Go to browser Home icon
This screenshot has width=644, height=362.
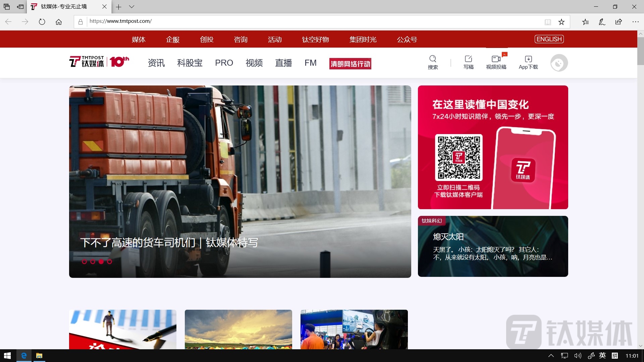59,22
